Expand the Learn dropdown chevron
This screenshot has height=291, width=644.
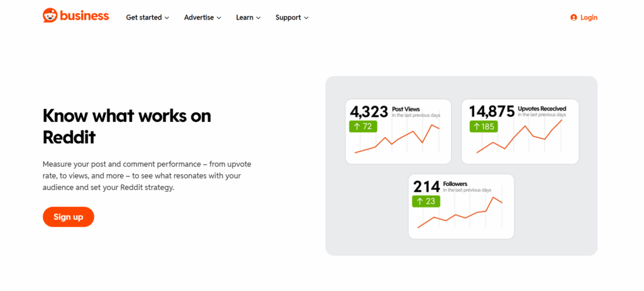coord(258,18)
